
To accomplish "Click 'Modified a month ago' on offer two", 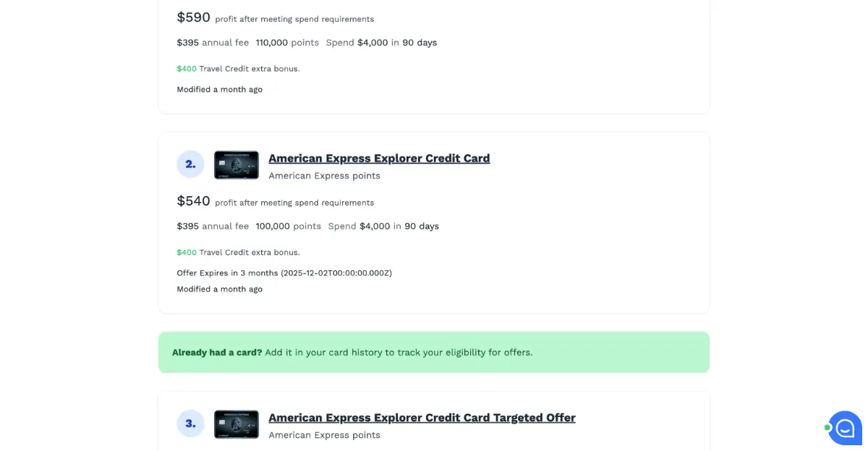I will [x=220, y=289].
